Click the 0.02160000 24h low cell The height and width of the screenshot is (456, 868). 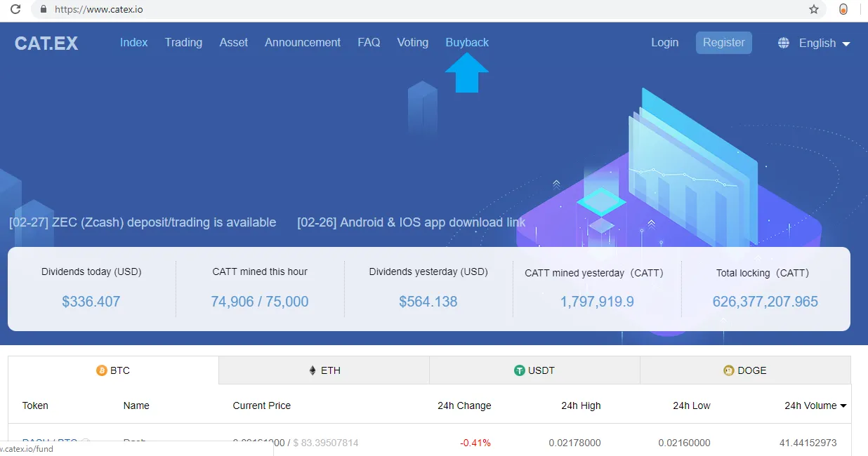click(x=685, y=443)
